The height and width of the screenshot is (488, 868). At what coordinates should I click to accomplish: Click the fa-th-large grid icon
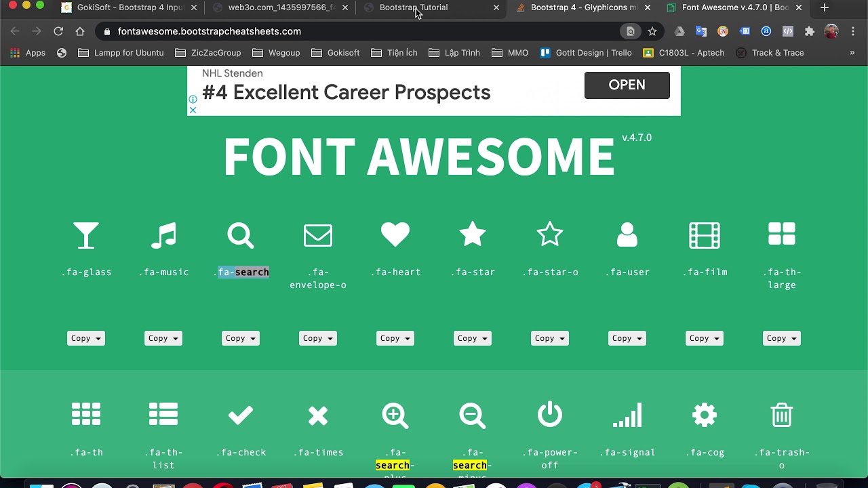[x=782, y=234]
